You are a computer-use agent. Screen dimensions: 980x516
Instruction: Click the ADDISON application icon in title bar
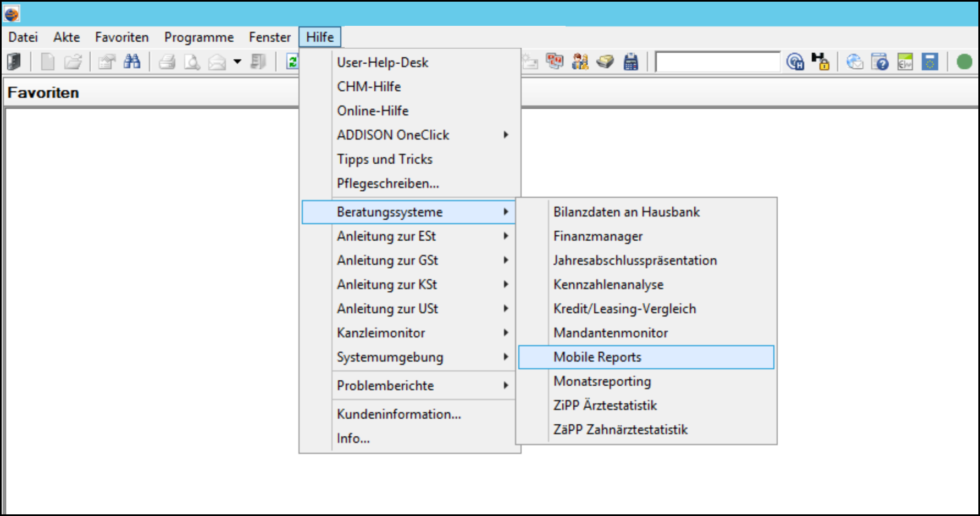12,14
